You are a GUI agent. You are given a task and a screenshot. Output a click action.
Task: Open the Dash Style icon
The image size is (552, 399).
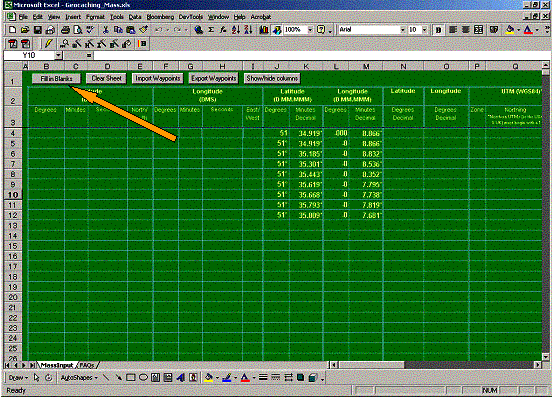(x=276, y=378)
